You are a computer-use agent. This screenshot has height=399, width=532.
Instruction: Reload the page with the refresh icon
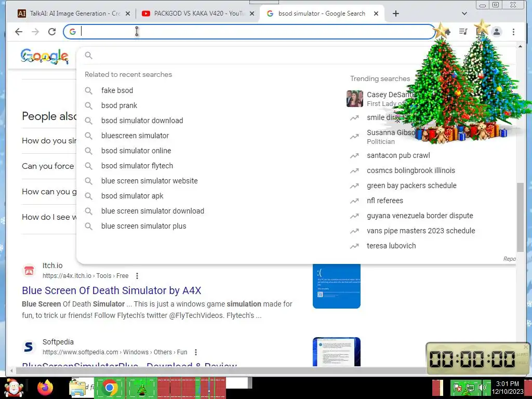tap(52, 32)
